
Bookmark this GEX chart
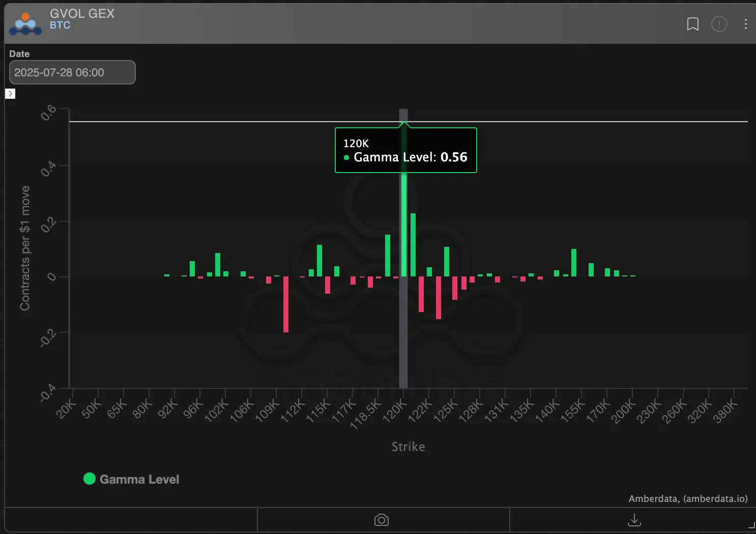pos(692,24)
